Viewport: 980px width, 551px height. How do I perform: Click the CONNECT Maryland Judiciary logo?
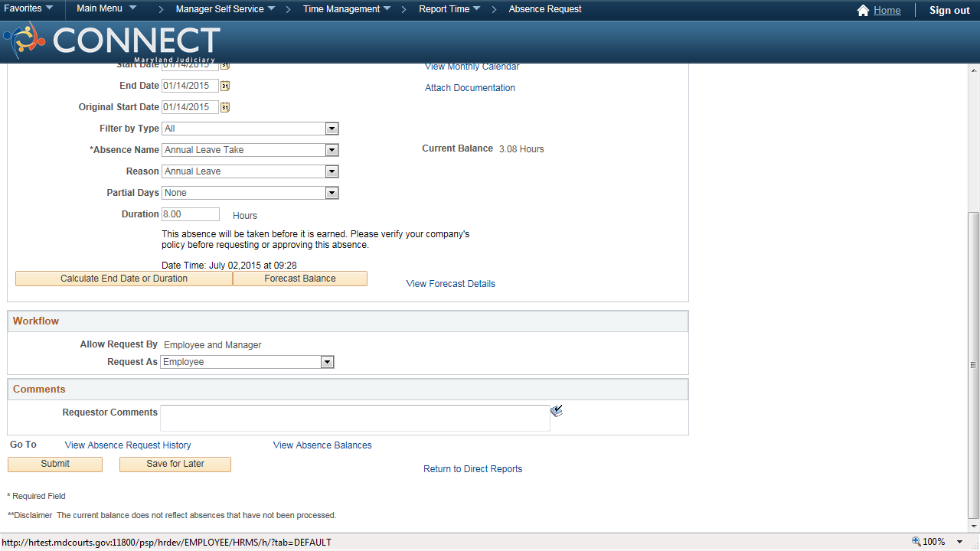112,43
